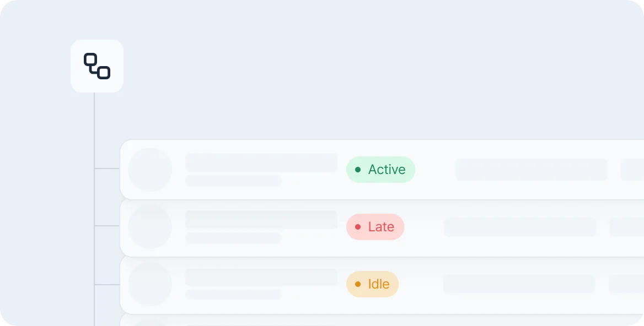
Task: Click the wide field right of the Idle badge
Action: [519, 284]
